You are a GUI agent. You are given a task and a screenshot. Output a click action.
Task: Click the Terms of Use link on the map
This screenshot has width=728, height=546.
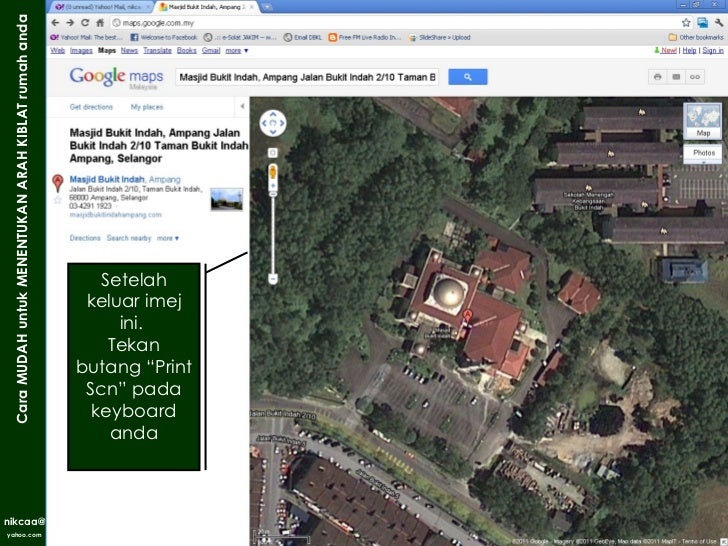pyautogui.click(x=699, y=541)
